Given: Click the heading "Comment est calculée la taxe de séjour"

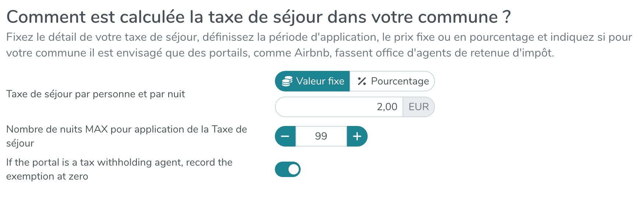Looking at the screenshot, I should (258, 17).
